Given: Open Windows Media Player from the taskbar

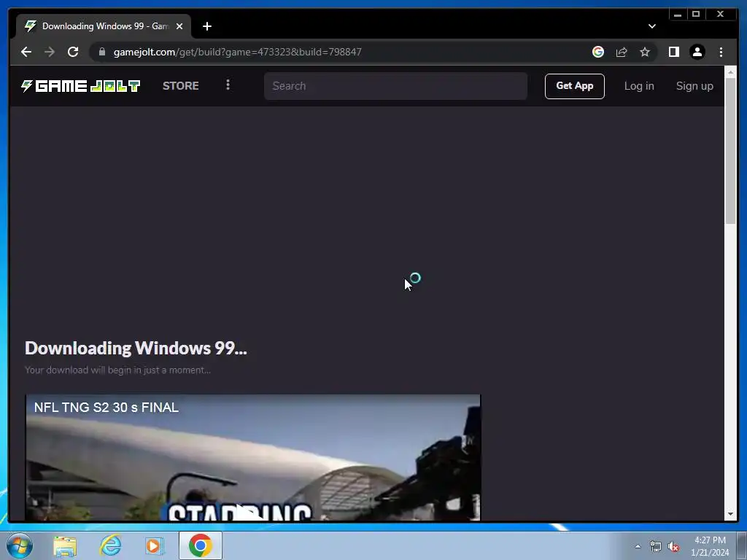Looking at the screenshot, I should pos(155,545).
